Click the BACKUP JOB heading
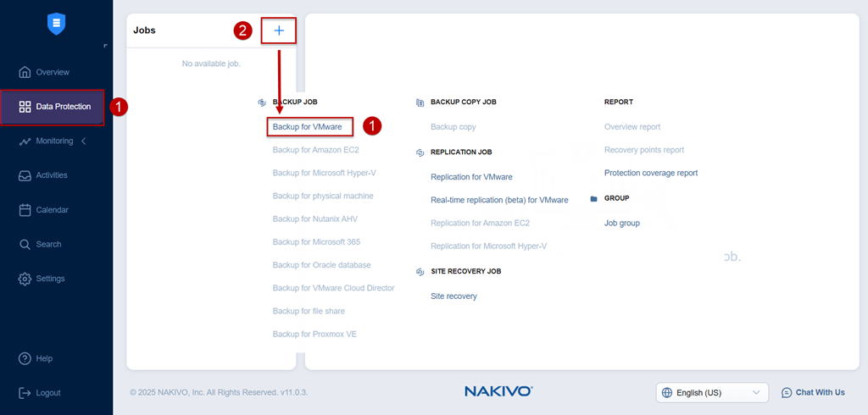 click(295, 102)
